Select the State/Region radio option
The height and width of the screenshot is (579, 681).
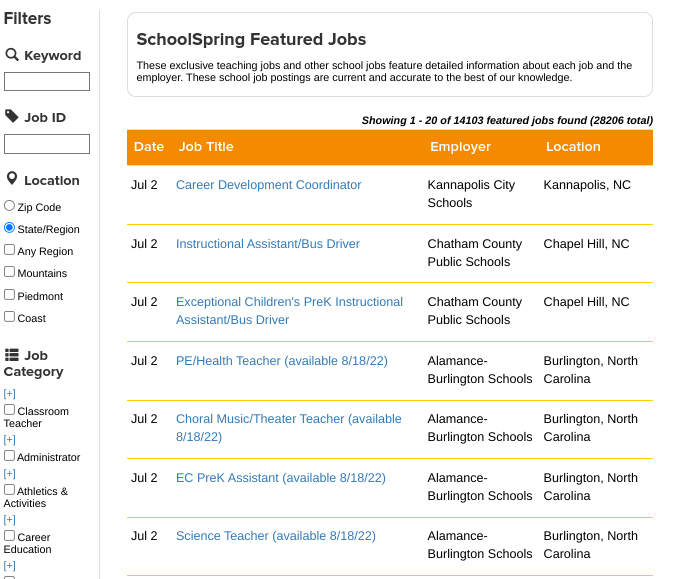coord(10,228)
